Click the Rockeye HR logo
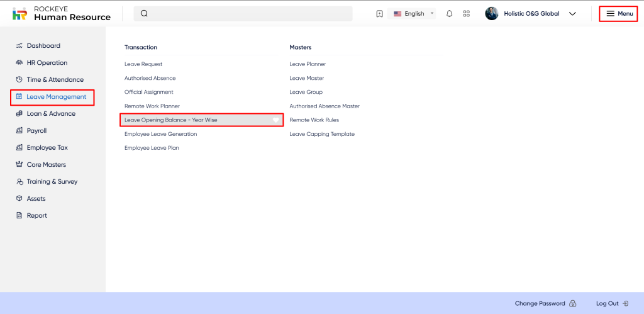644x314 pixels. click(x=20, y=14)
